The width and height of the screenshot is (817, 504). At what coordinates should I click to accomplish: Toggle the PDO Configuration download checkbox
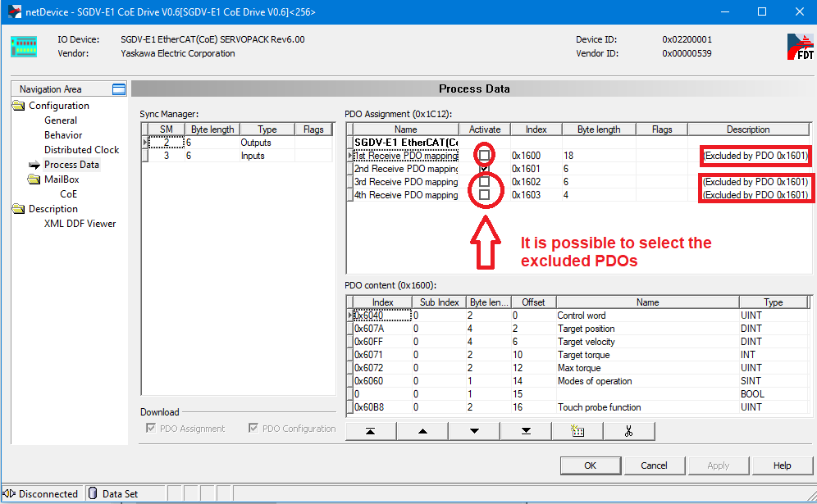click(253, 428)
